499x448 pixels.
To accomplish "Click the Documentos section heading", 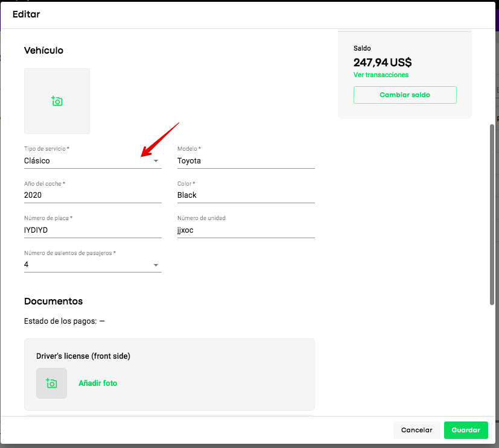I will coord(53,301).
